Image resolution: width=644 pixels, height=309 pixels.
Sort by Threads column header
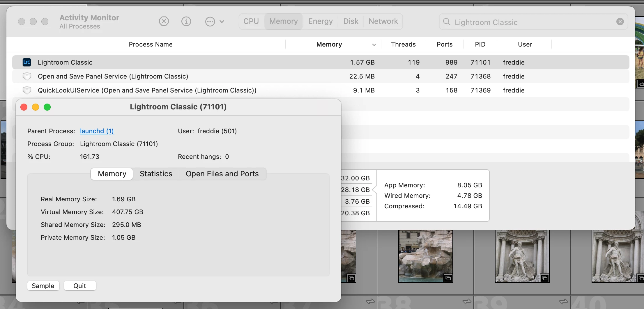pyautogui.click(x=403, y=44)
